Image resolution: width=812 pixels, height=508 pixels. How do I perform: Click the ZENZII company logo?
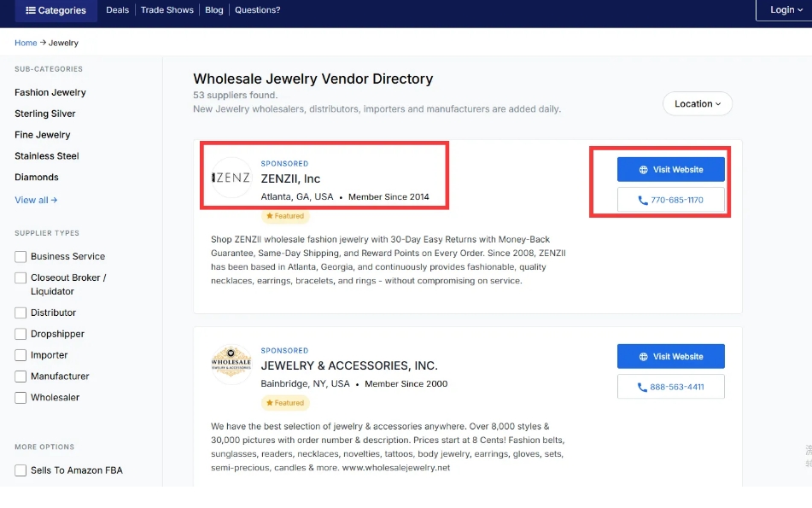pos(231,178)
